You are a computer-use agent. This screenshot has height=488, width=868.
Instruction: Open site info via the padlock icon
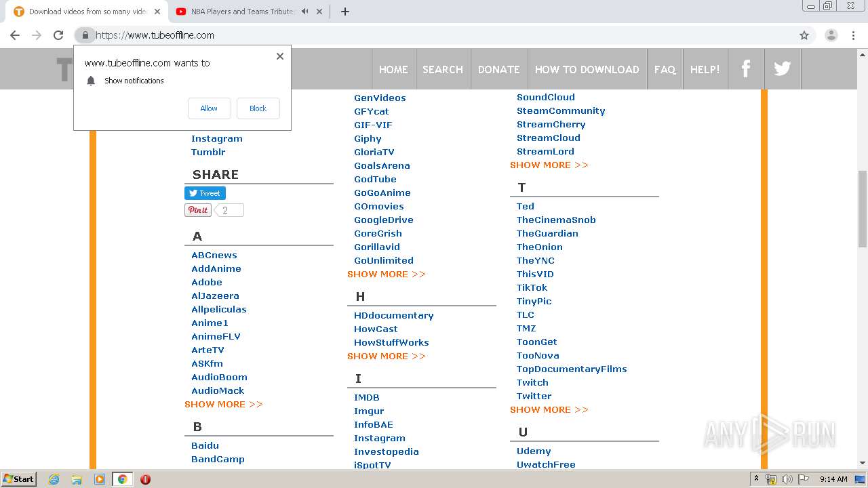coord(85,35)
